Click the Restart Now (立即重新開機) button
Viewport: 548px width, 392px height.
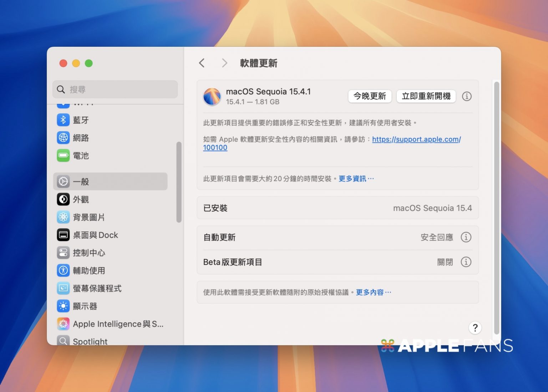[426, 96]
